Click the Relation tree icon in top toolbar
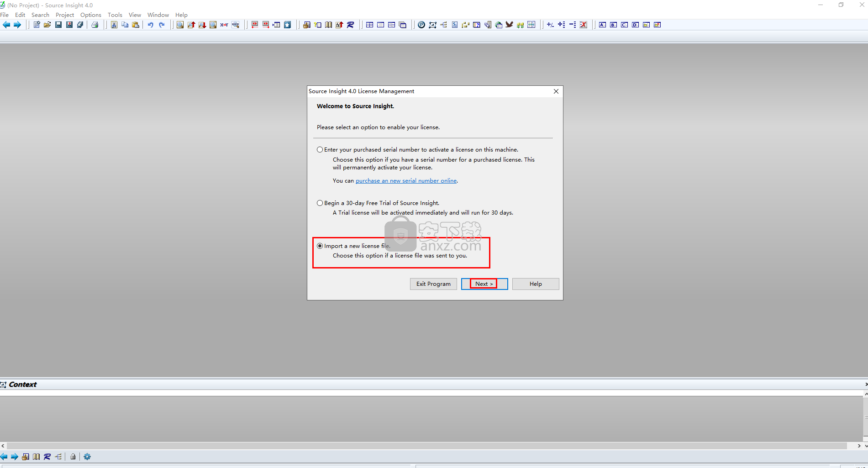This screenshot has width=868, height=468. click(x=444, y=25)
